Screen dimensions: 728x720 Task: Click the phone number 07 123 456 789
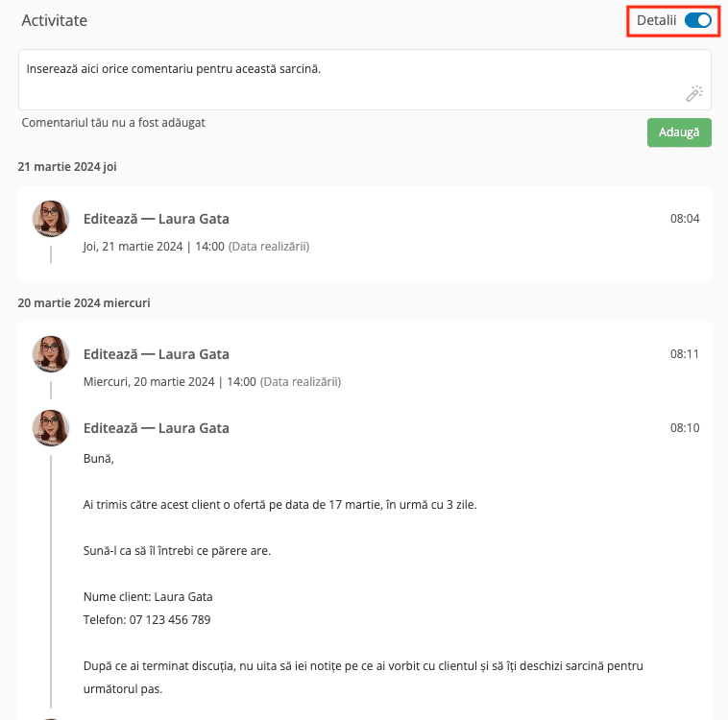pyautogui.click(x=169, y=620)
